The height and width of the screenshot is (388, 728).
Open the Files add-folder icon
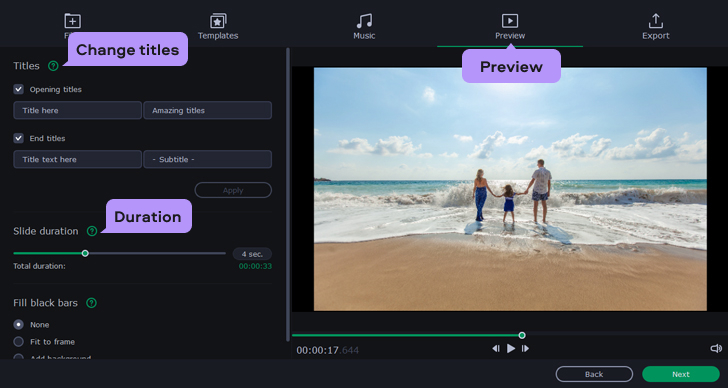(72, 21)
